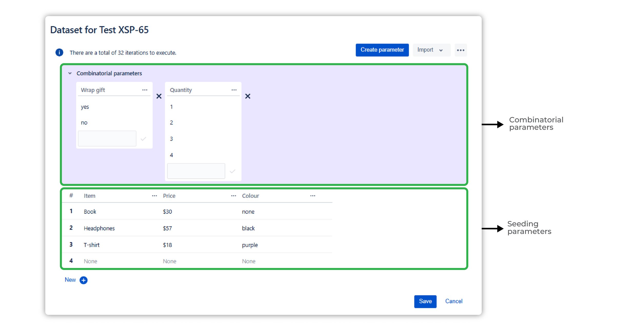The height and width of the screenshot is (331, 644).
Task: Remove the Wrap gift parameter with the X
Action: 159,96
